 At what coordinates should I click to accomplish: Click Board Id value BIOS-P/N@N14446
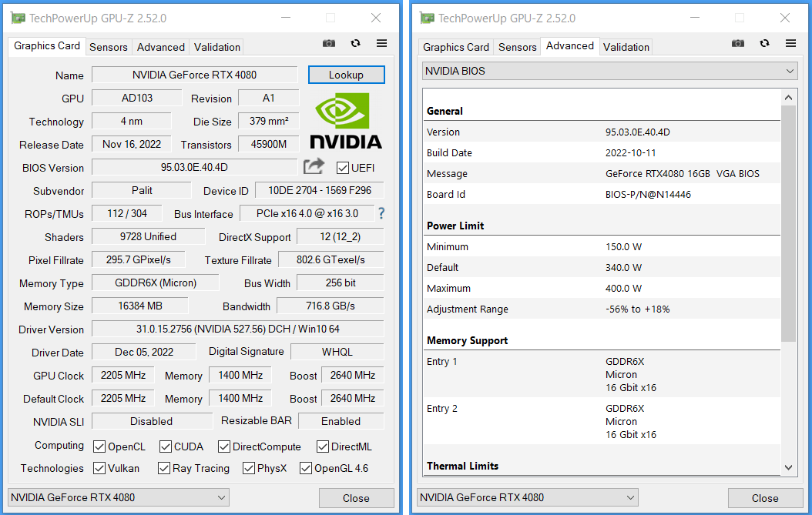pos(649,195)
